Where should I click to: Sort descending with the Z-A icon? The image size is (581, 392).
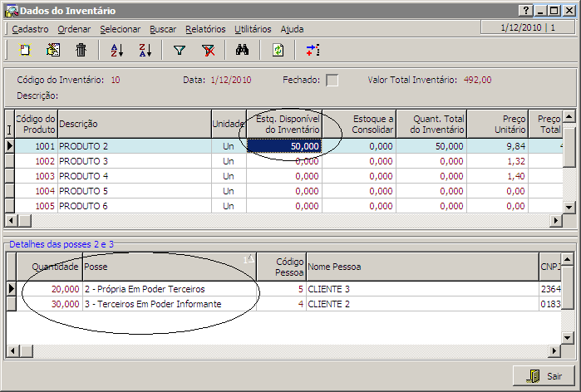coord(145,50)
